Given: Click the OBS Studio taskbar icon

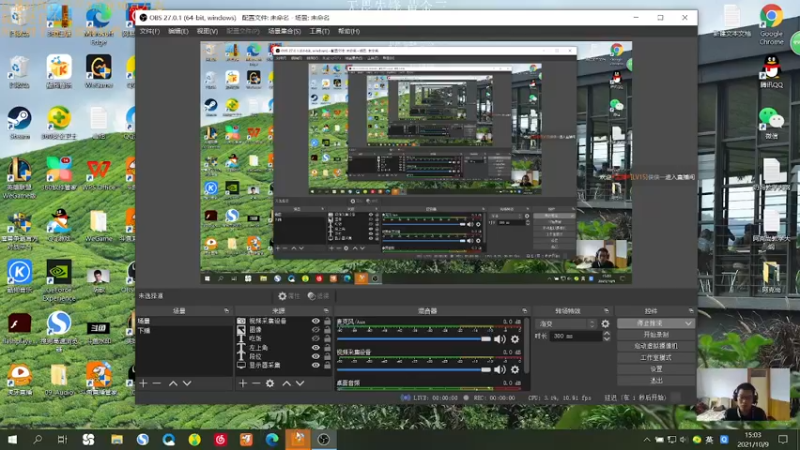Looking at the screenshot, I should 323,439.
